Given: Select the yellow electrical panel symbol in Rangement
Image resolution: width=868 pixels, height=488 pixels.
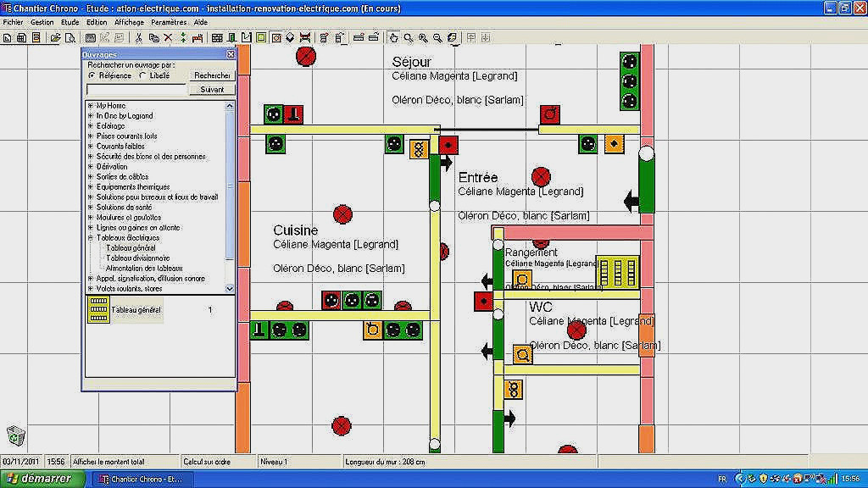Looking at the screenshot, I should point(617,272).
